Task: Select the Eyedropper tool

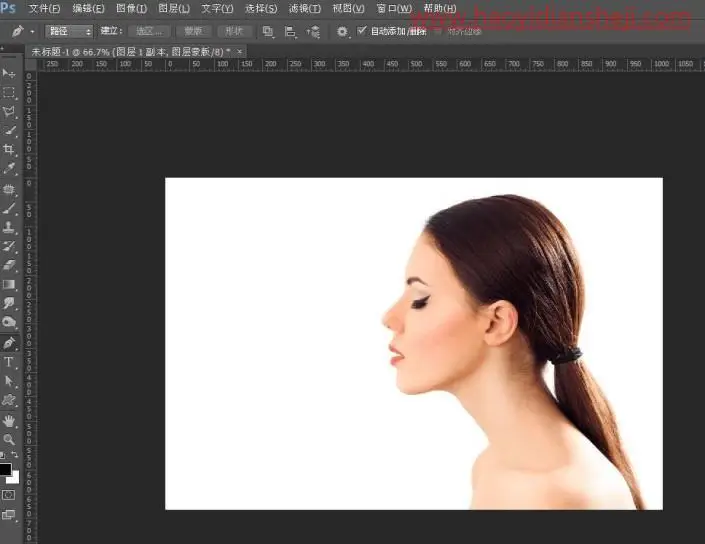Action: [9, 169]
